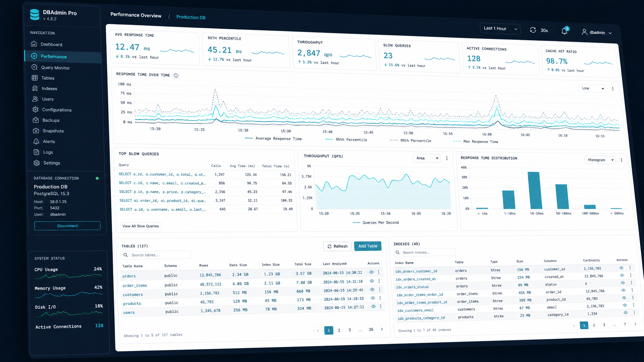Toggle eye icon for idx_orders_created_at
The width and height of the screenshot is (644, 362).
(622, 275)
